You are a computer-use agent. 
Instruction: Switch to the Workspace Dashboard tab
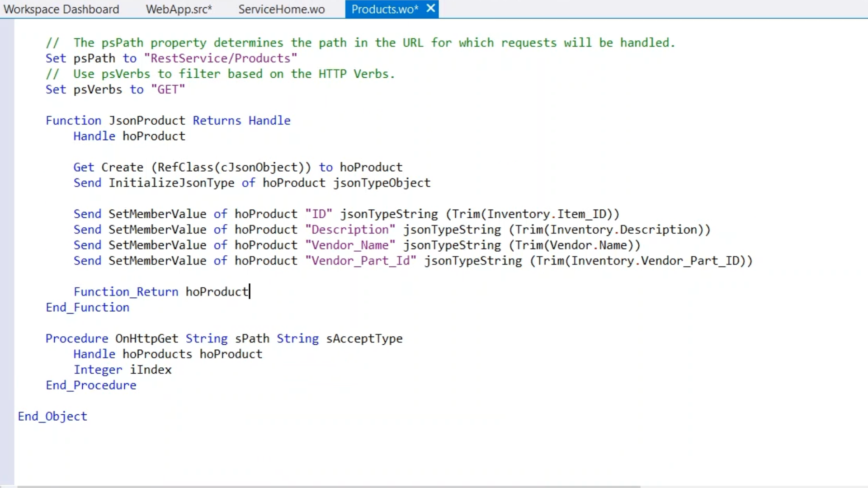61,9
